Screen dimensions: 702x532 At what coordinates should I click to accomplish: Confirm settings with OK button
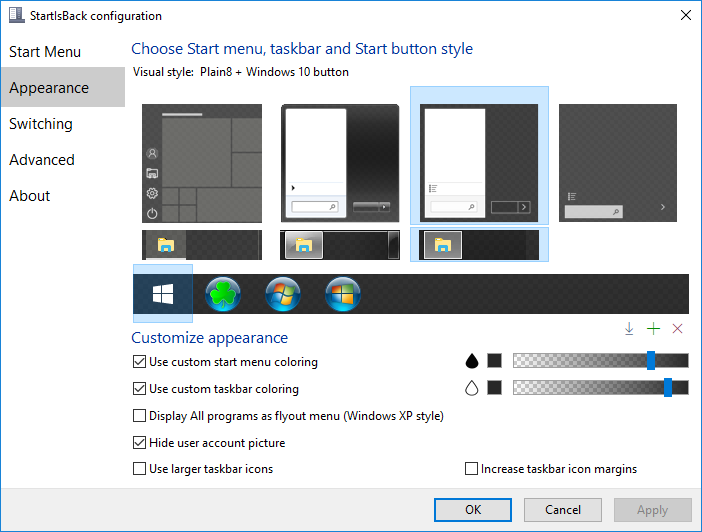[473, 510]
